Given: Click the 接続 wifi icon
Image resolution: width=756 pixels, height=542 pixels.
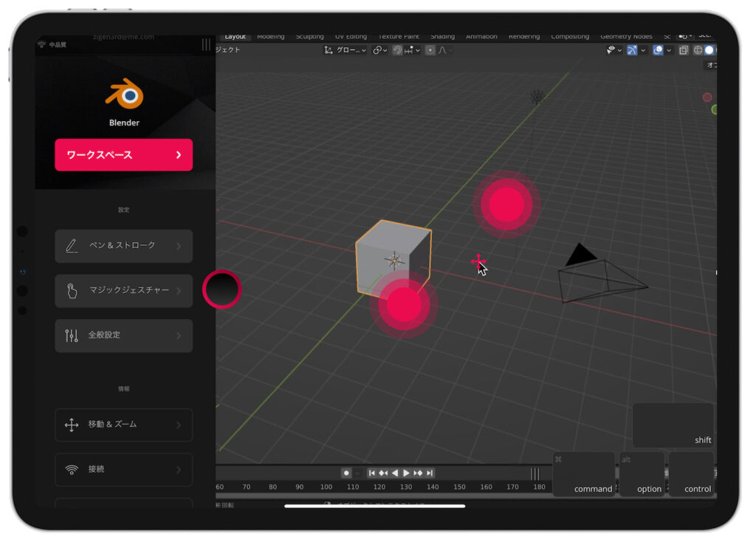Looking at the screenshot, I should (x=72, y=470).
